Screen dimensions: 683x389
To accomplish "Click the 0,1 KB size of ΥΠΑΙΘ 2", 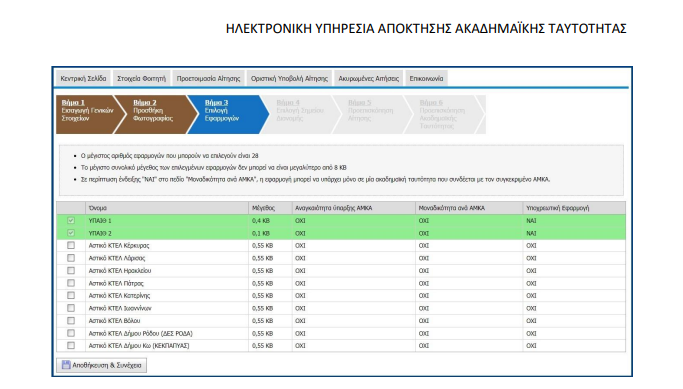I will point(260,233).
